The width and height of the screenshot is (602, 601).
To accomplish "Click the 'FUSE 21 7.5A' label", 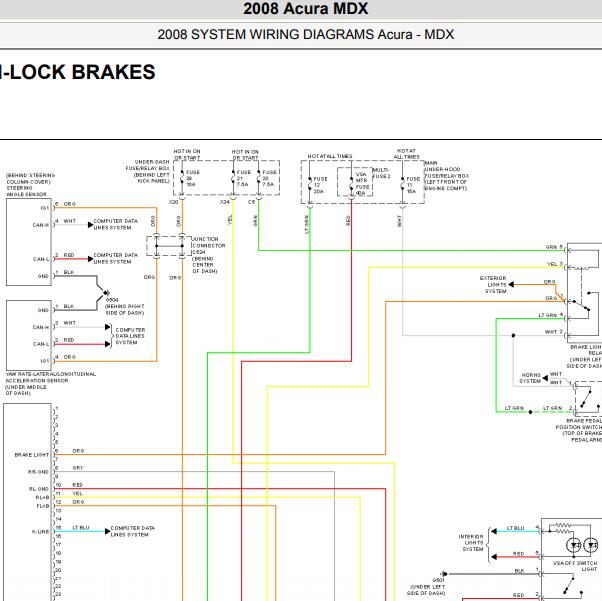I will click(x=243, y=179).
